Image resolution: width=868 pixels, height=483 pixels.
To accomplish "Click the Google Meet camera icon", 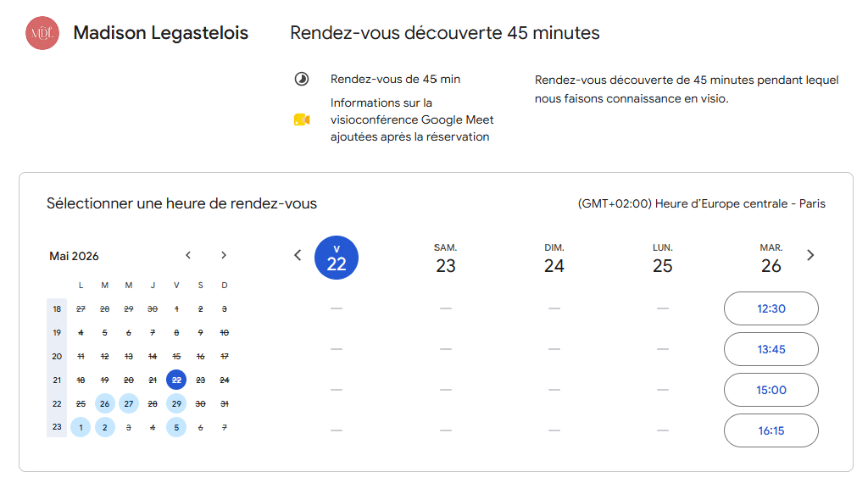I will 302,119.
